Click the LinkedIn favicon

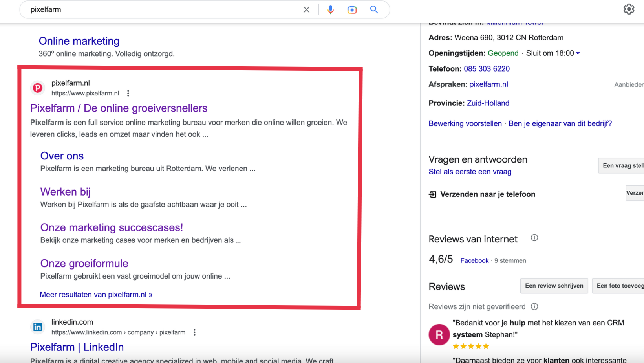coord(38,326)
